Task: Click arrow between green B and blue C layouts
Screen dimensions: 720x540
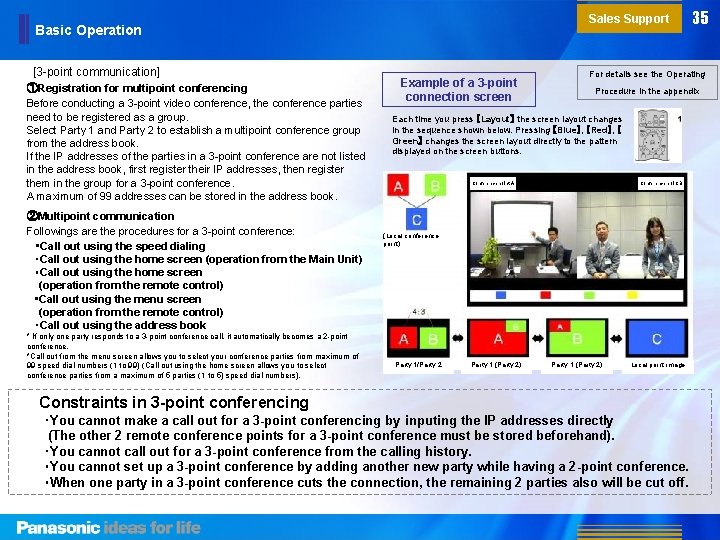Action: 617,338
